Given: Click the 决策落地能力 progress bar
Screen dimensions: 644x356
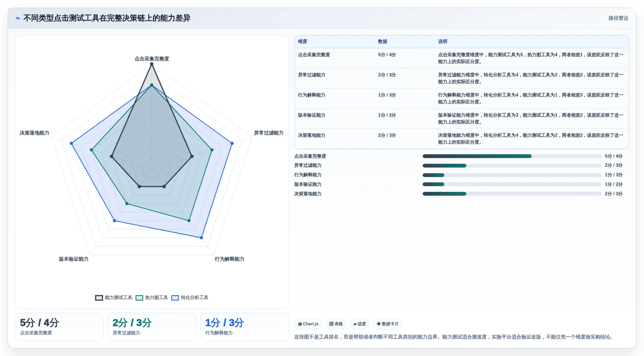Looking at the screenshot, I should [x=512, y=194].
